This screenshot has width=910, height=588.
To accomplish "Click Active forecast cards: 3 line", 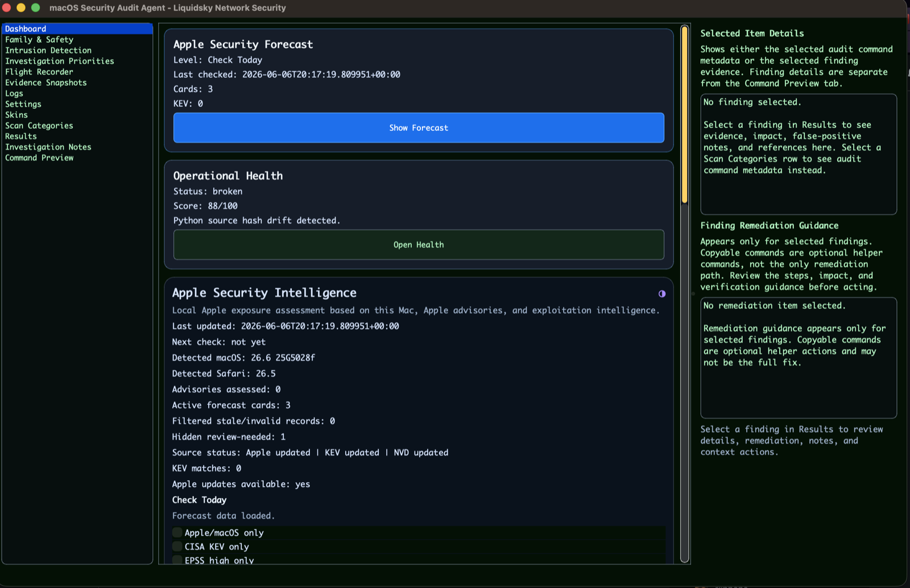I will point(231,405).
